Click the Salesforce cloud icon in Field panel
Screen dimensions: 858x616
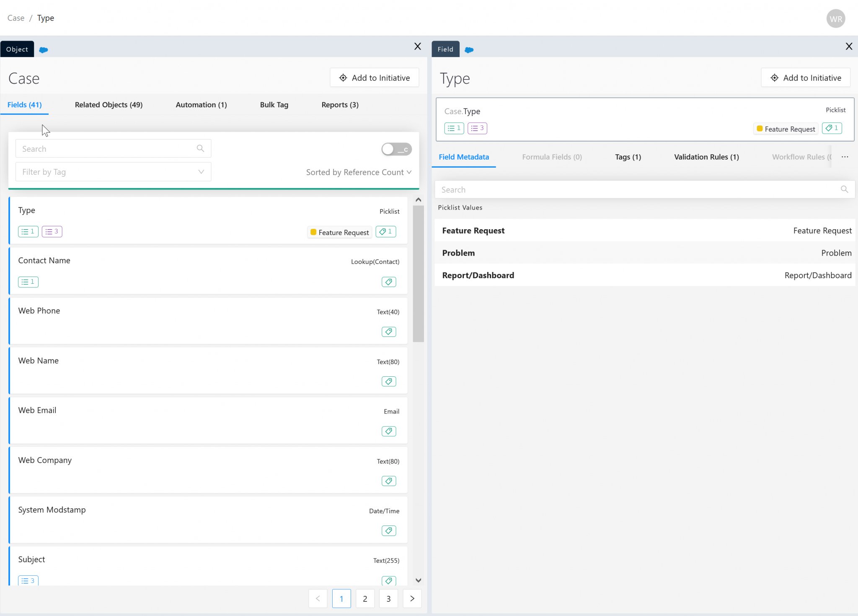coord(469,50)
